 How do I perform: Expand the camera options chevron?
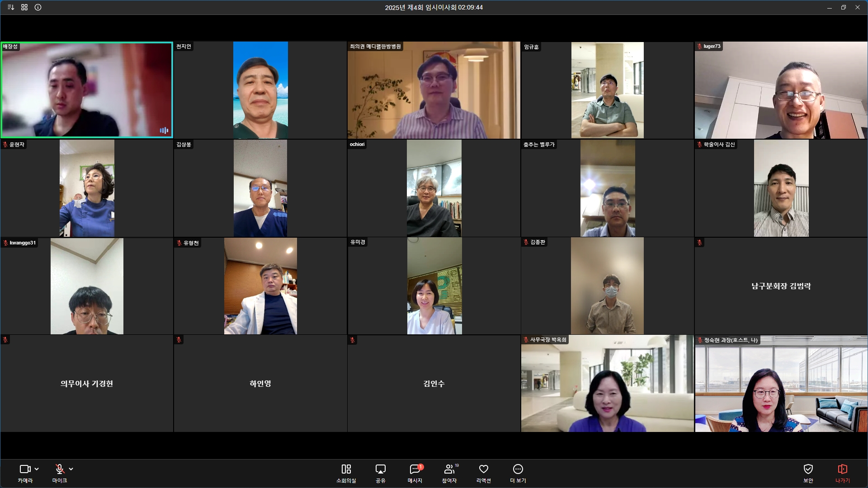pyautogui.click(x=37, y=469)
